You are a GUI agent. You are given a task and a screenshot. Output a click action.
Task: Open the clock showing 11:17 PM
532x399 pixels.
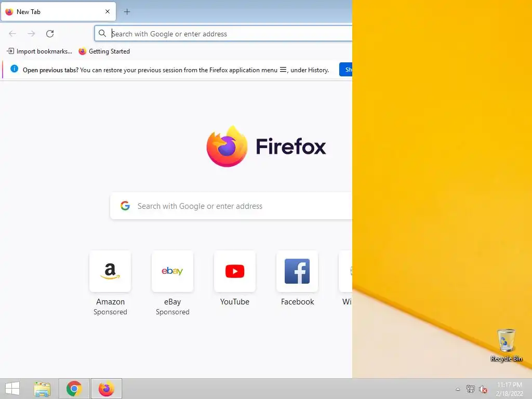tap(509, 389)
